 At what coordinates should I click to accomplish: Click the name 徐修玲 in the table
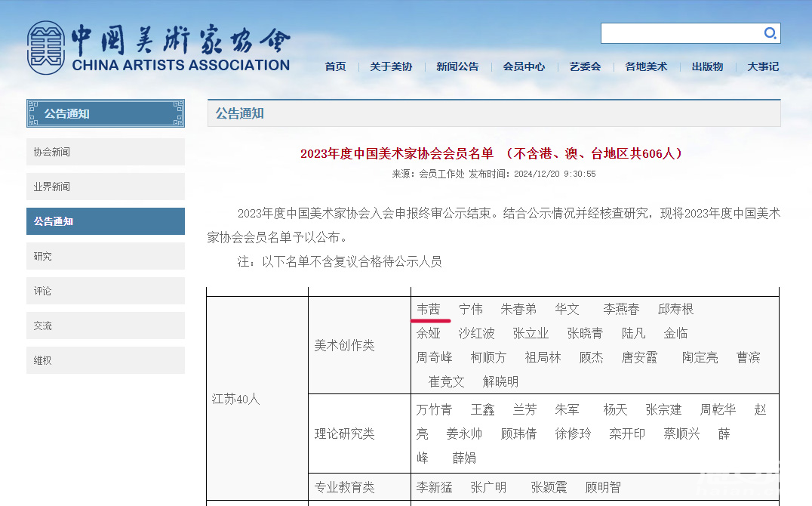574,434
